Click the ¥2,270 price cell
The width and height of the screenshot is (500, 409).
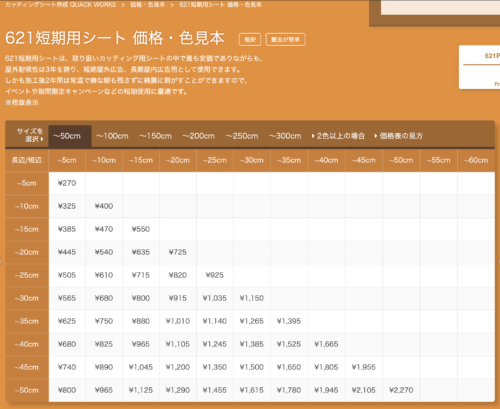(x=401, y=390)
